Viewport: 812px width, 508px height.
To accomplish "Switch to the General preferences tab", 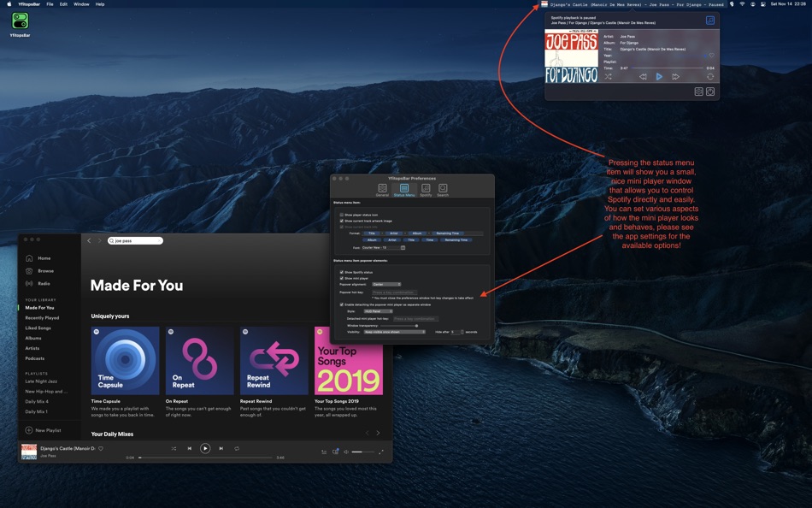I will (x=382, y=190).
